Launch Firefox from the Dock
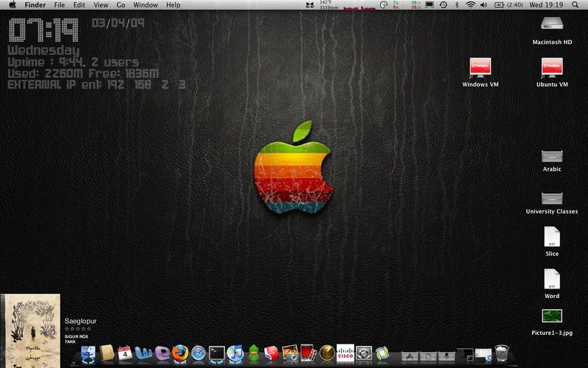 pos(180,353)
